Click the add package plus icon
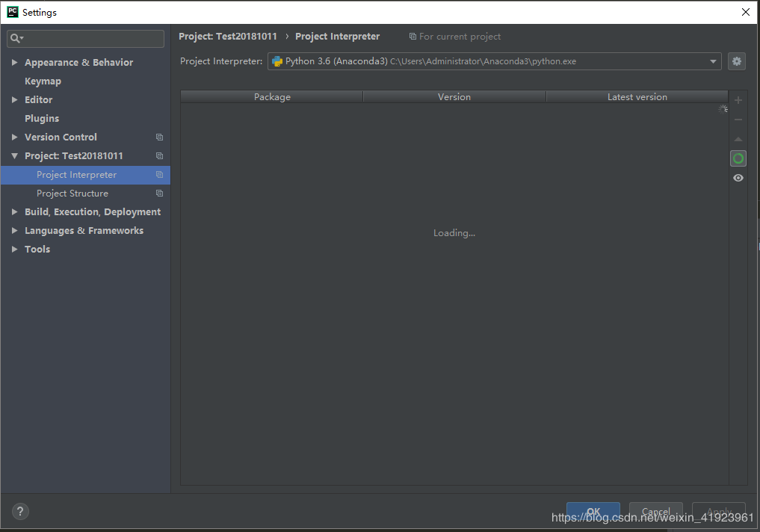This screenshot has height=532, width=760. coord(738,100)
